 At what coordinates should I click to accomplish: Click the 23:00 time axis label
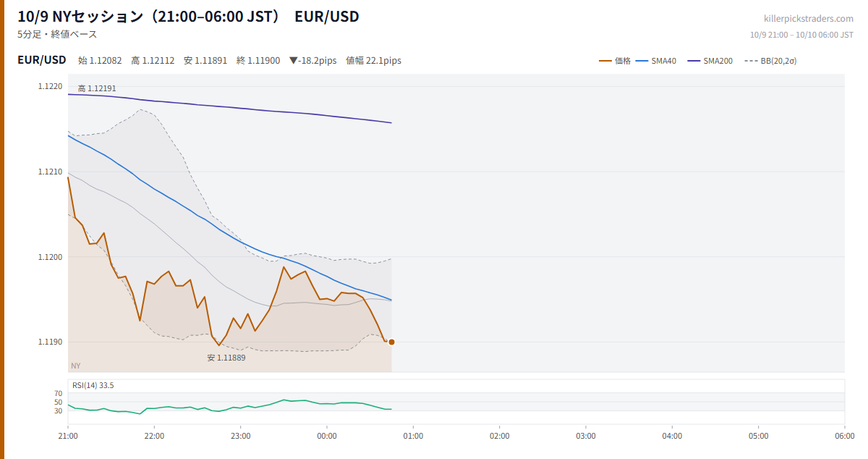(x=241, y=436)
